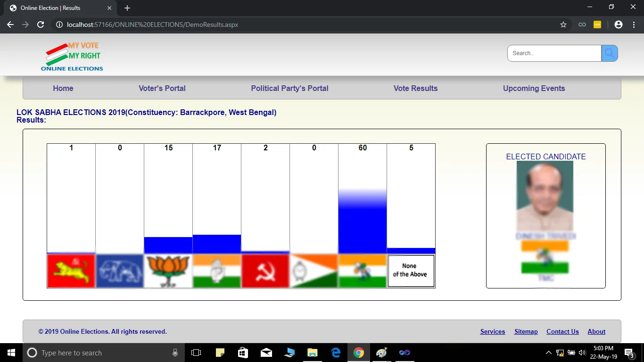Image resolution: width=644 pixels, height=362 pixels.
Task: Click the copyright 2019 Online Elections text
Action: coord(103,331)
